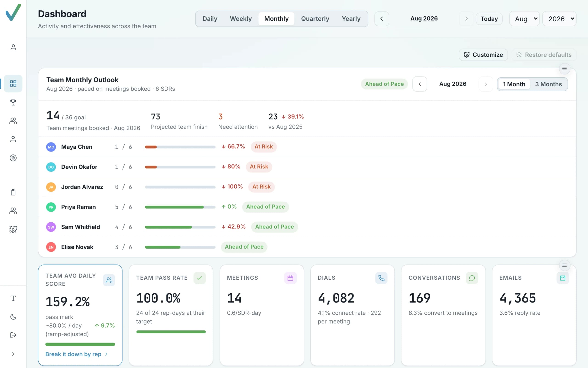The height and width of the screenshot is (368, 588).
Task: Click the 3 Need attention value
Action: (220, 117)
